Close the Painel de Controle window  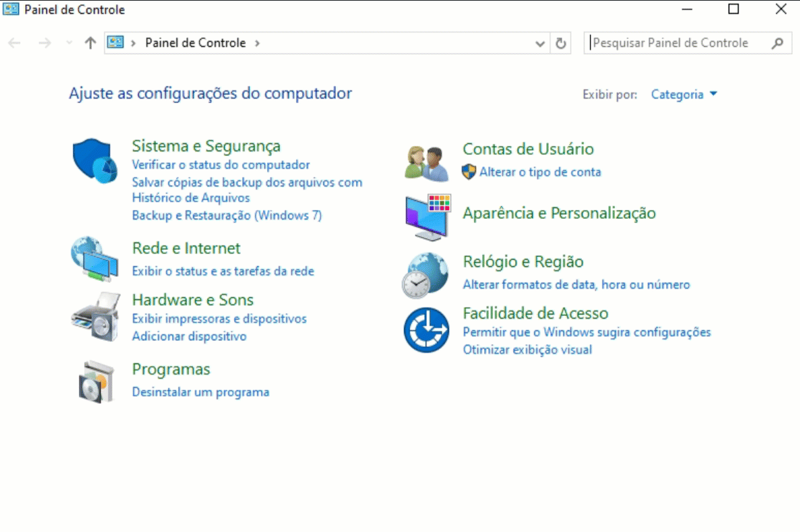coord(781,9)
